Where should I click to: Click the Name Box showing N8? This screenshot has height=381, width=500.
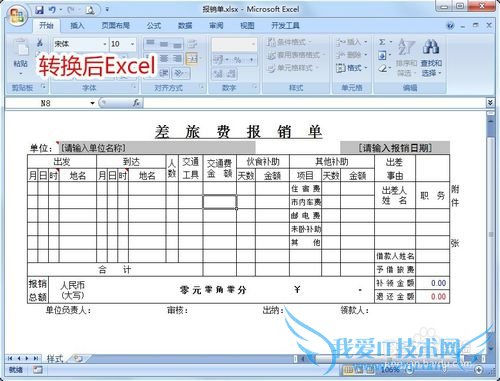46,103
